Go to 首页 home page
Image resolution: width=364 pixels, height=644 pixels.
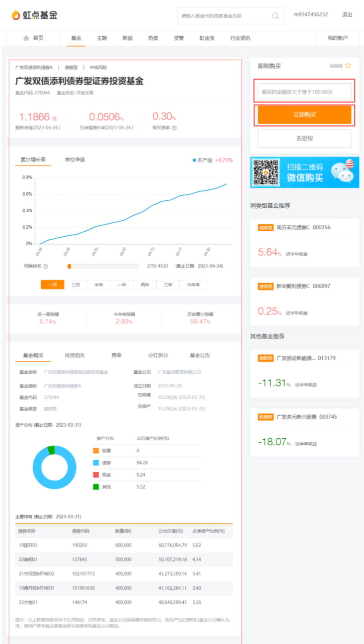click(33, 38)
